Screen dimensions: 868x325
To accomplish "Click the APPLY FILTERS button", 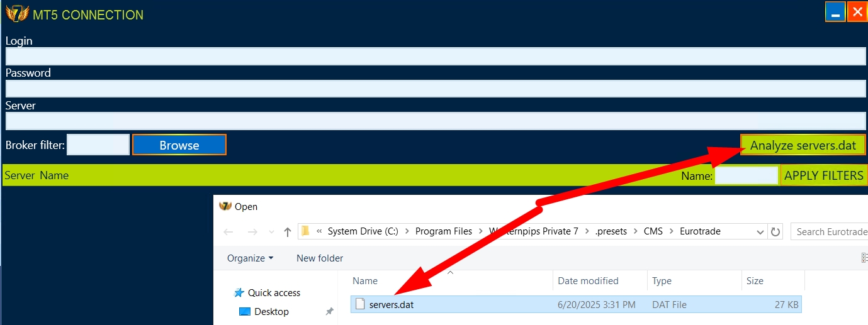I will tap(824, 175).
